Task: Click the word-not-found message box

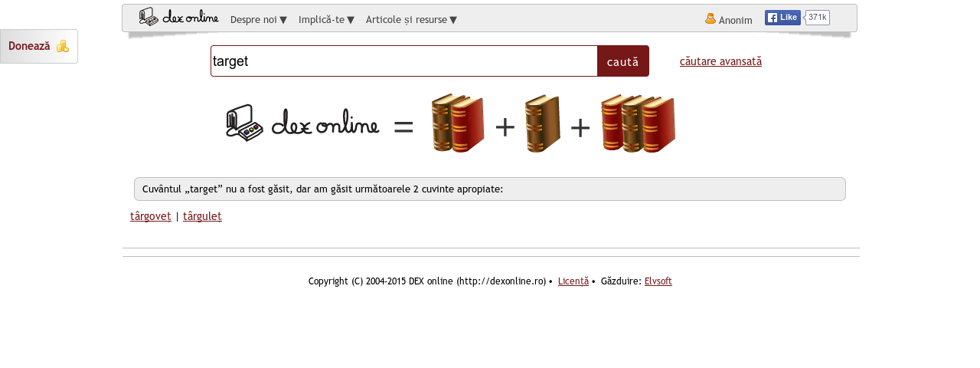Action: [490, 189]
